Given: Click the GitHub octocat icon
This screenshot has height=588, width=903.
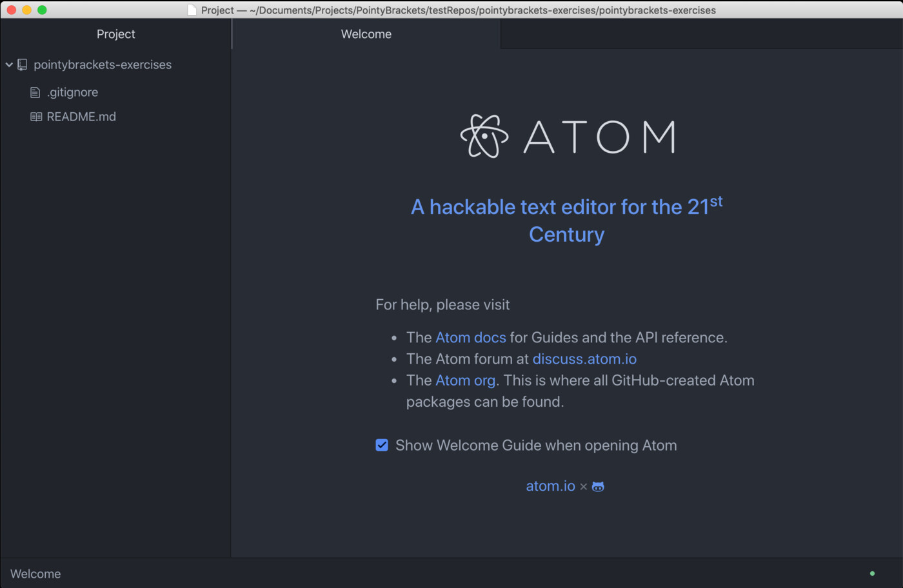Looking at the screenshot, I should click(x=598, y=486).
